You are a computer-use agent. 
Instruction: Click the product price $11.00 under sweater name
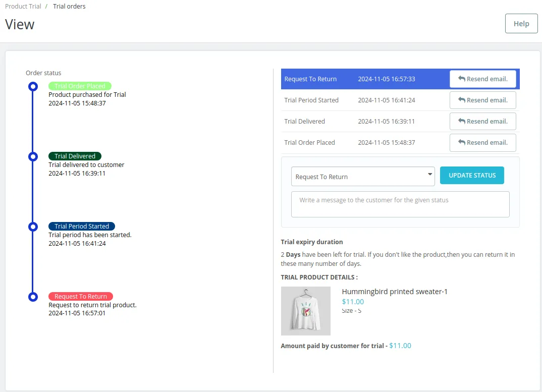(x=353, y=301)
